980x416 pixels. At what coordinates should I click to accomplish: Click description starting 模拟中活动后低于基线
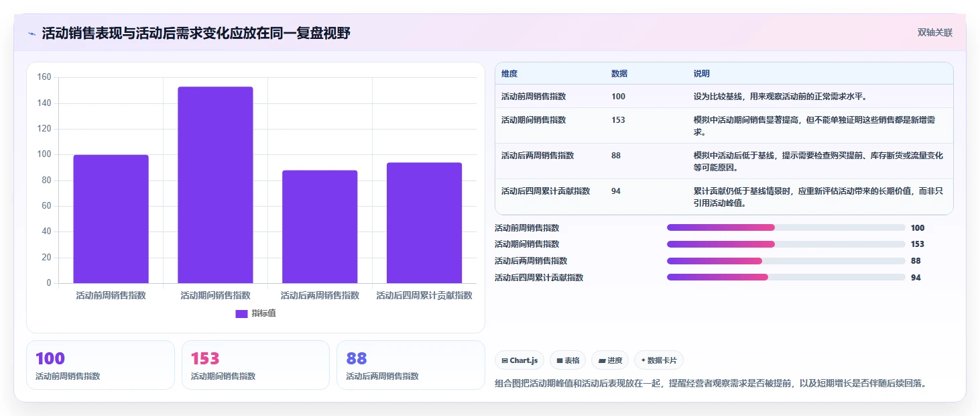pos(818,161)
